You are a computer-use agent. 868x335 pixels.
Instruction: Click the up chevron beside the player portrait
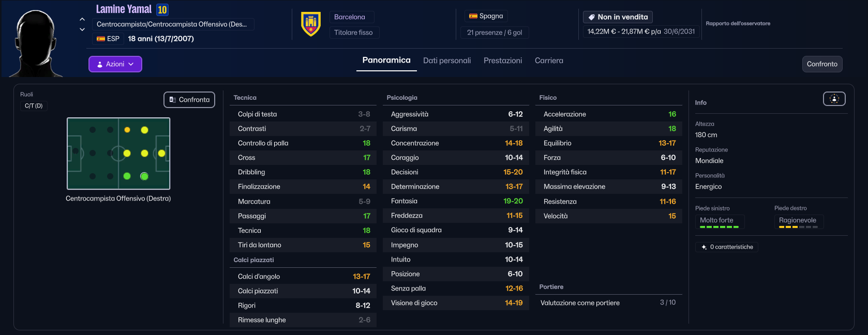tap(82, 20)
